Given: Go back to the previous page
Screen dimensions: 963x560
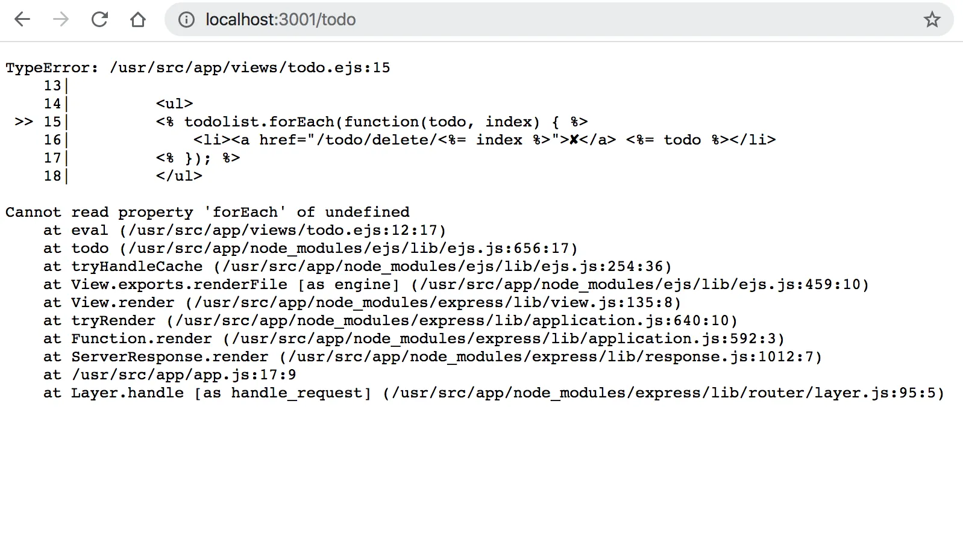Looking at the screenshot, I should pos(22,20).
